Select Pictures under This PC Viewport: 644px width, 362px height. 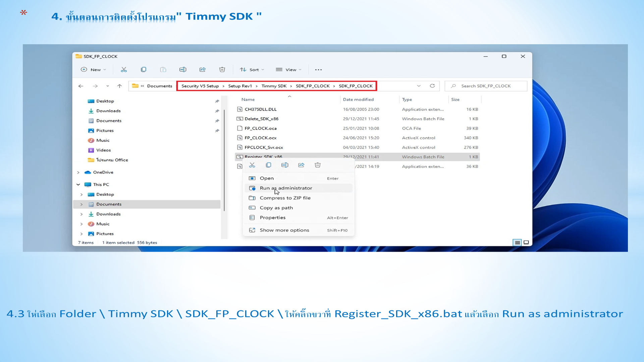pyautogui.click(x=105, y=234)
